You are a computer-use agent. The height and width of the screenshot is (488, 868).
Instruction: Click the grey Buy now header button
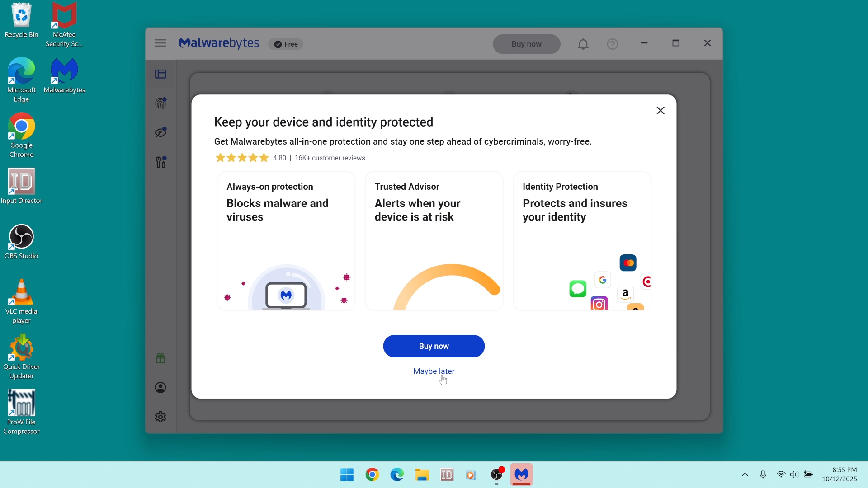pyautogui.click(x=527, y=44)
